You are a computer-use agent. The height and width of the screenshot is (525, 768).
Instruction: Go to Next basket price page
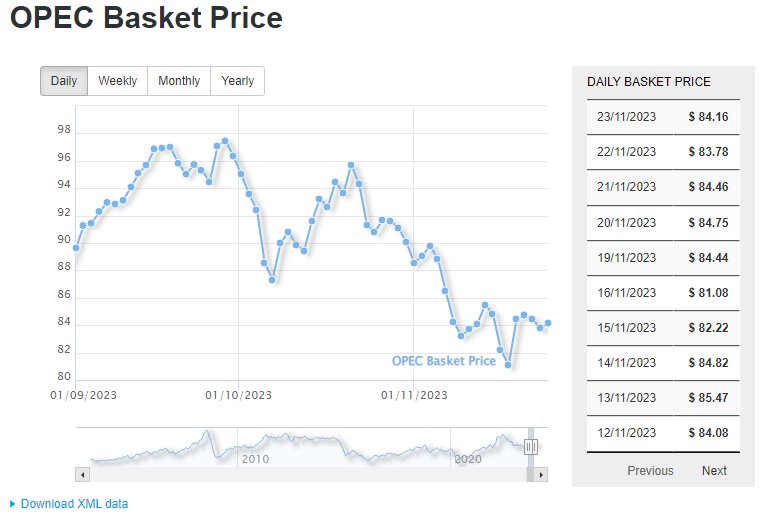coord(714,471)
